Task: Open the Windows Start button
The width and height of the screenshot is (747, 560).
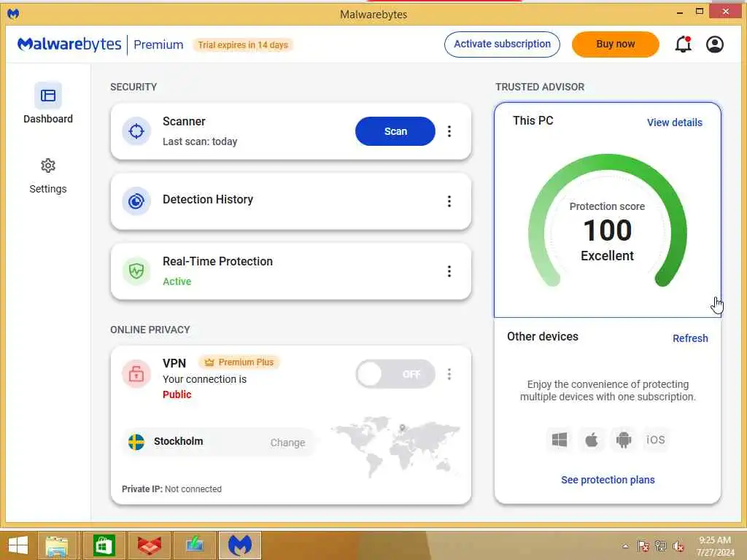Action: click(18, 545)
